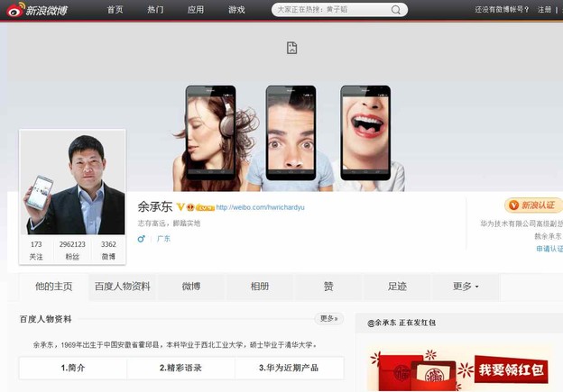Click the gold V verification badge

[x=180, y=207]
